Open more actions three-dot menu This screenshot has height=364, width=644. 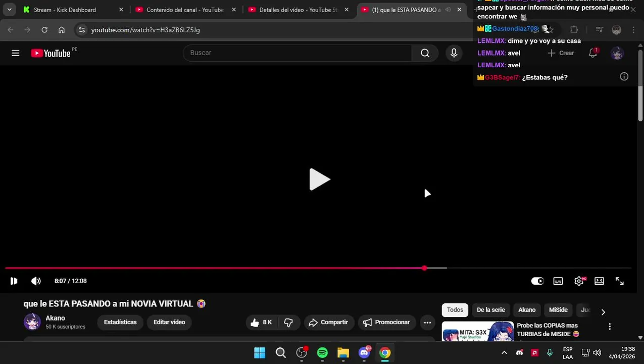pos(427,323)
